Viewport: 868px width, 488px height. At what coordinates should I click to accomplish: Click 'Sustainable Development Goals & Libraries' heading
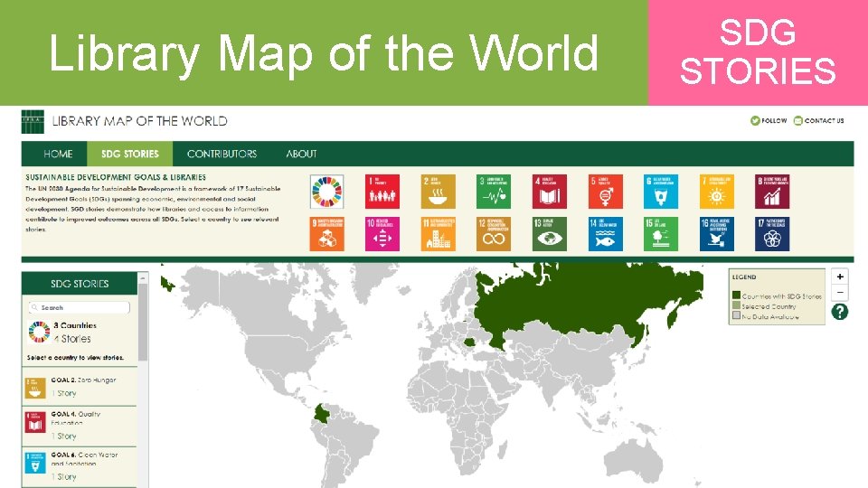116,177
